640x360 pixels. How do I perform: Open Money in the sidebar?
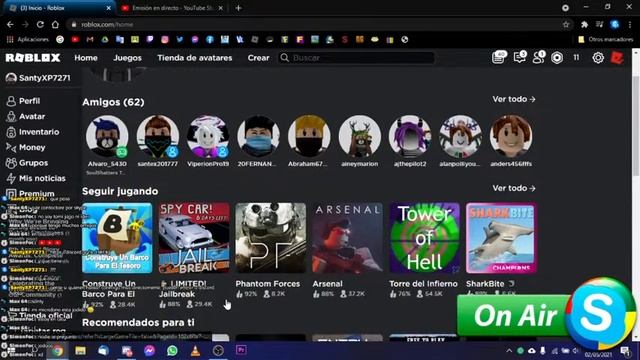pos(26,147)
